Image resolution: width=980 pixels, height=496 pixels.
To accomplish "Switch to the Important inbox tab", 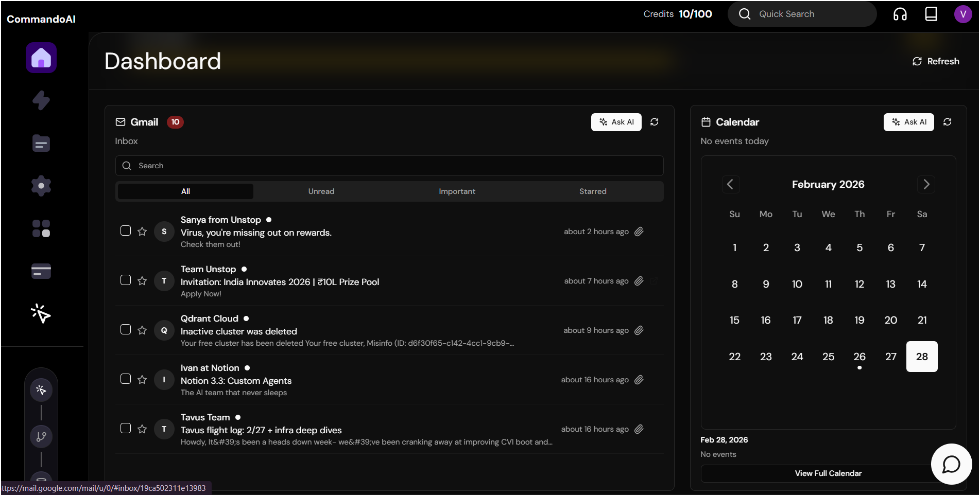I will 457,191.
